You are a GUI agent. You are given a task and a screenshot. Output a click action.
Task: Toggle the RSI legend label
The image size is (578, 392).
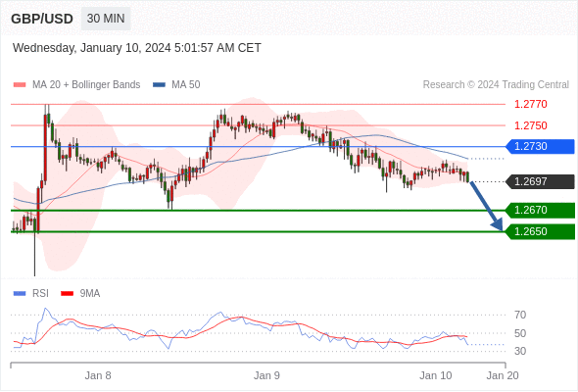(40, 294)
